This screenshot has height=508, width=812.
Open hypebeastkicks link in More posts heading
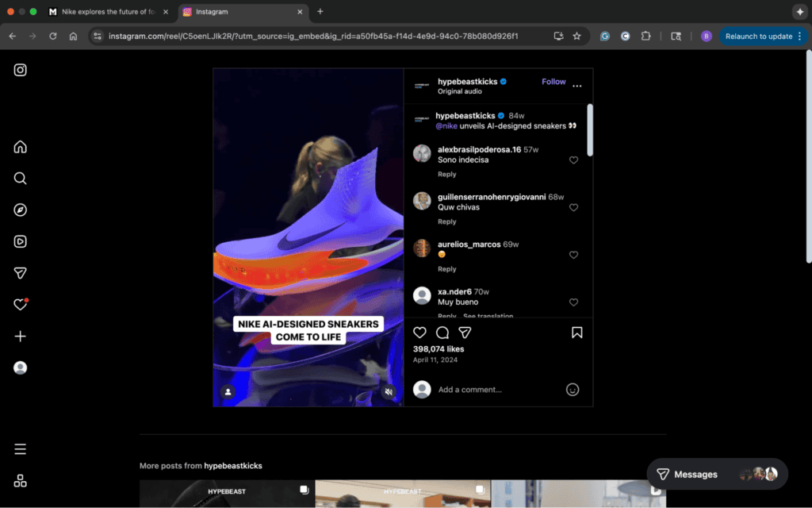(x=233, y=465)
